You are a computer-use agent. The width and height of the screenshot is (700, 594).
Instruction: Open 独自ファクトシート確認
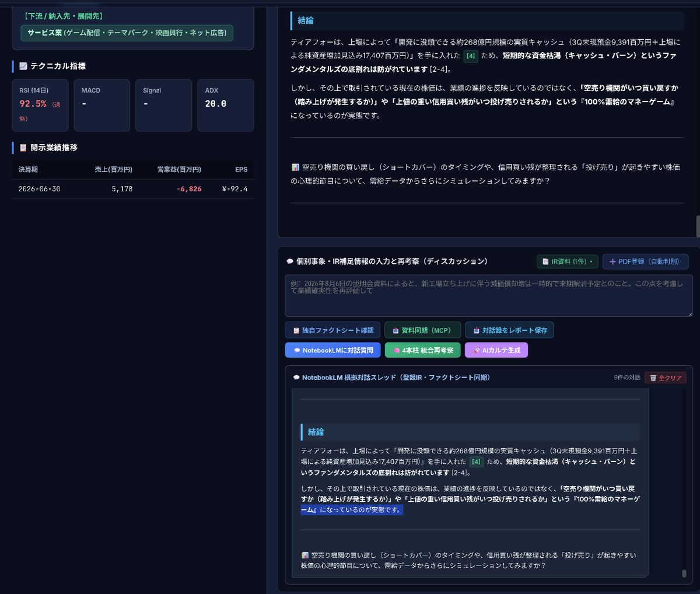(333, 330)
